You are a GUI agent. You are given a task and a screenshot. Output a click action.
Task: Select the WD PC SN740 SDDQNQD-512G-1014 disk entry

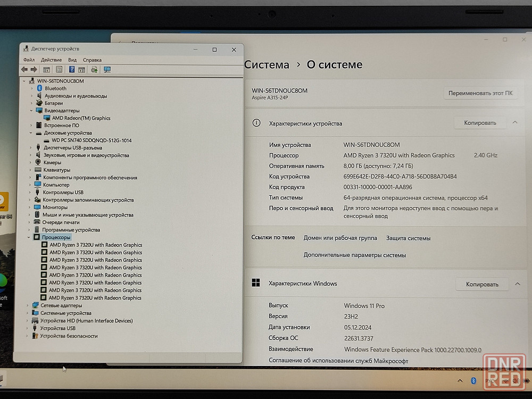[x=92, y=140]
